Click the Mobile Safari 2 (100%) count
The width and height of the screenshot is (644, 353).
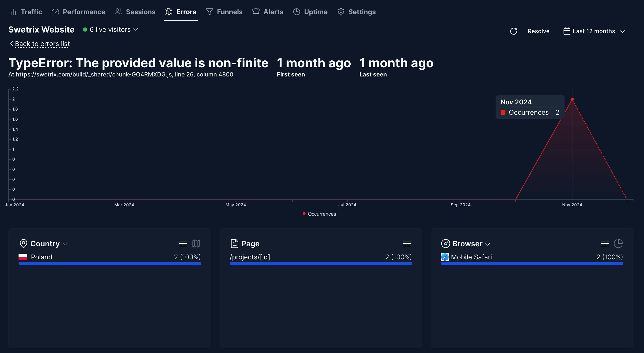click(609, 257)
